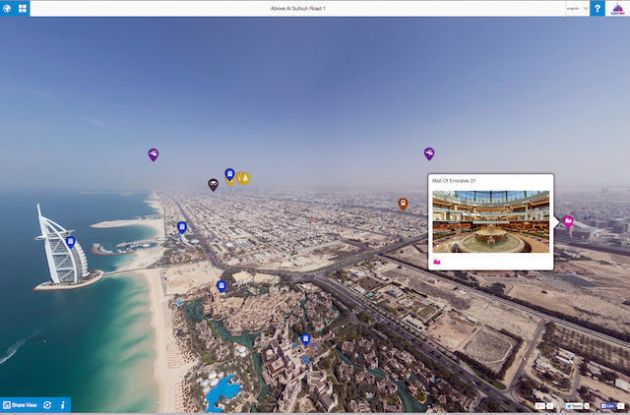
Task: Click the pink Mall of Emirates map marker
Action: click(568, 222)
